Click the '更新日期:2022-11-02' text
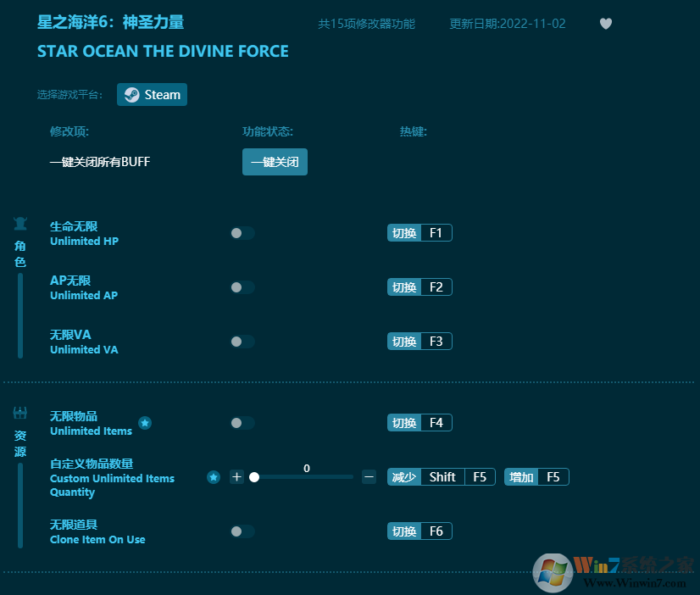Viewport: 700px width, 595px height. click(508, 24)
